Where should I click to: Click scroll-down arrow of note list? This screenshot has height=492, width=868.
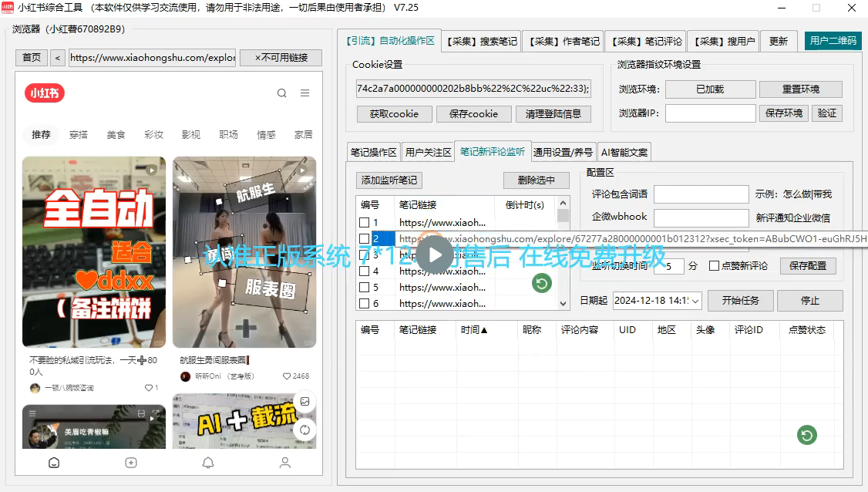563,304
